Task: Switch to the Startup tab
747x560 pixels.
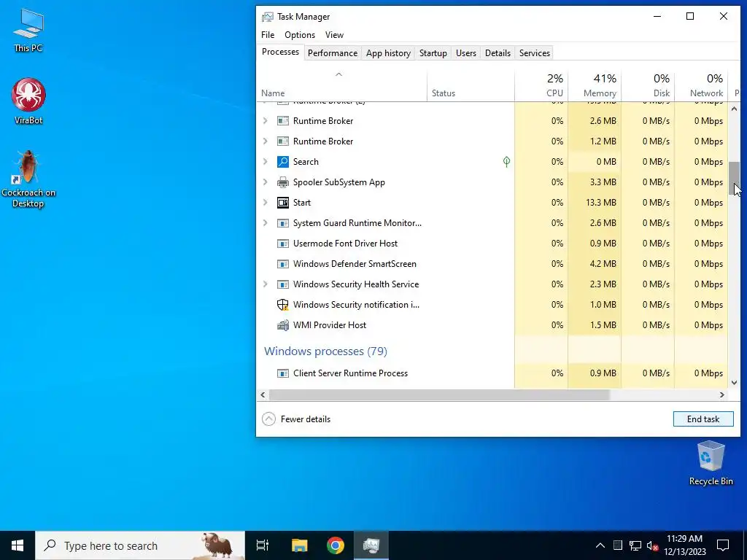Action: (x=433, y=52)
